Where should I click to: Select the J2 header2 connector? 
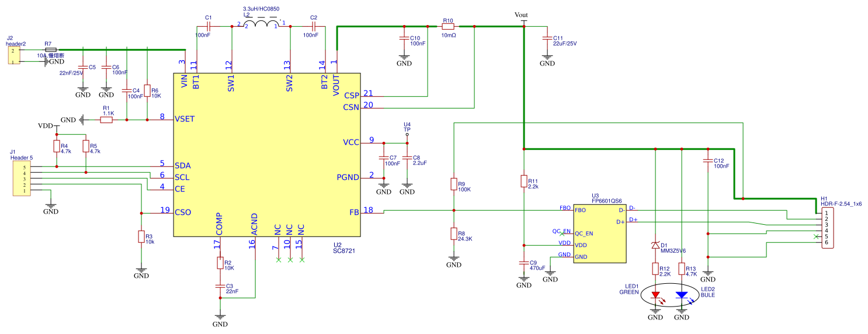[13, 55]
